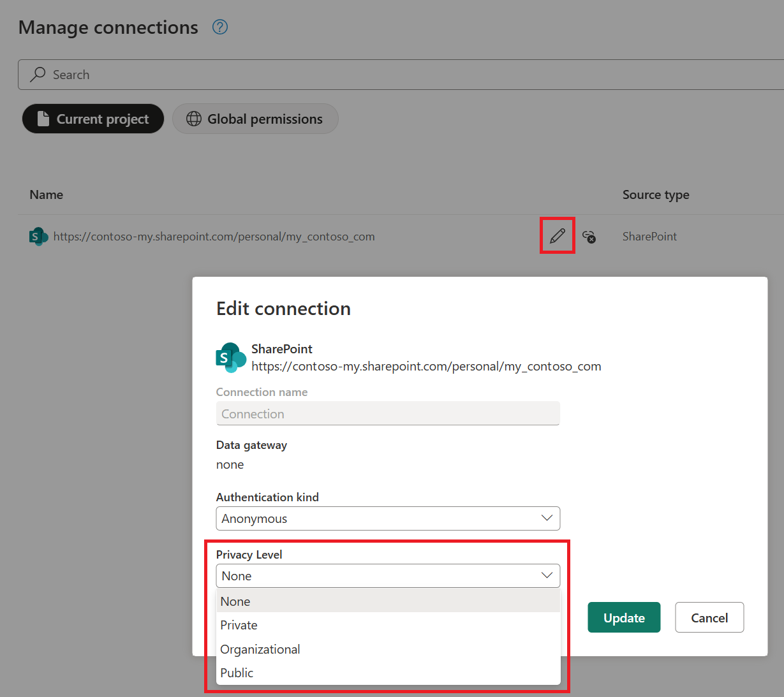
Task: Choose "Private" privacy level option
Action: (239, 625)
